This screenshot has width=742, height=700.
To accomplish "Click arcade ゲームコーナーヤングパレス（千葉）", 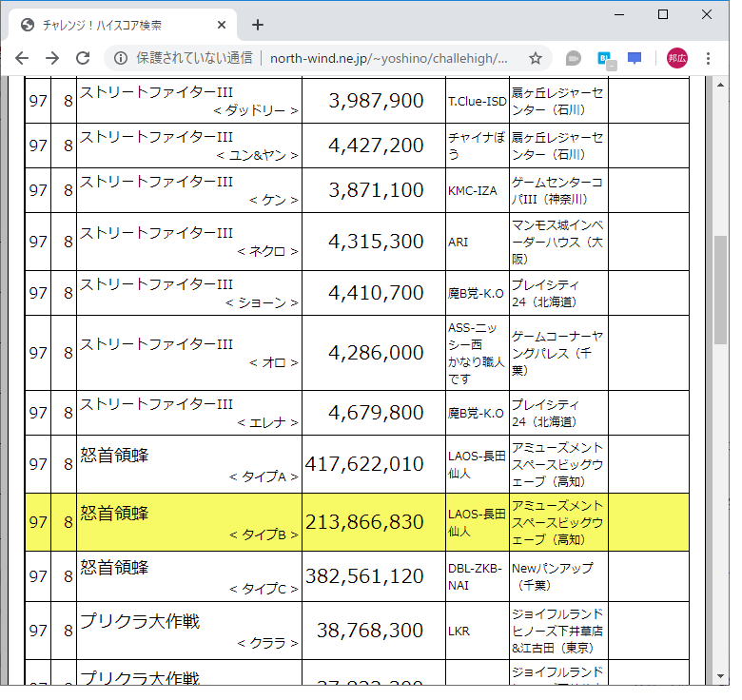I will click(557, 353).
